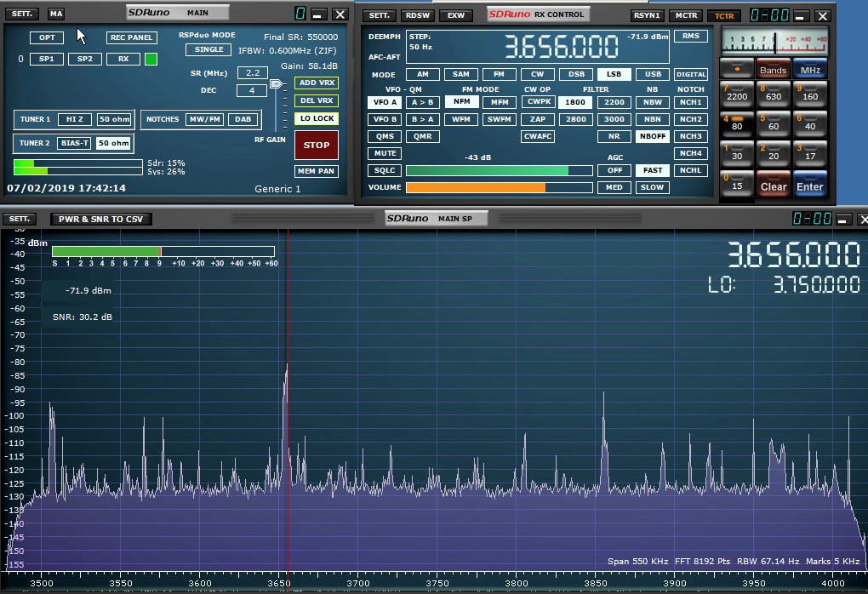Open SETT. in the Main SP window
The image size is (868, 594).
(19, 219)
